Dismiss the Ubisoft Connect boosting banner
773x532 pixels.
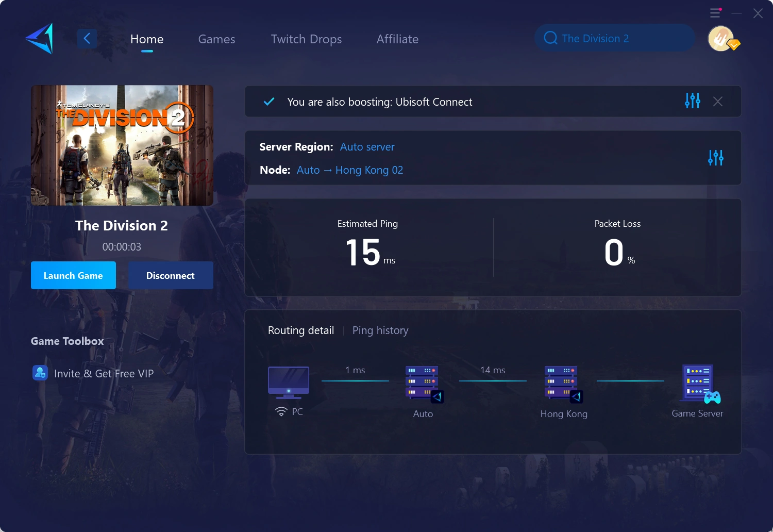pos(717,101)
